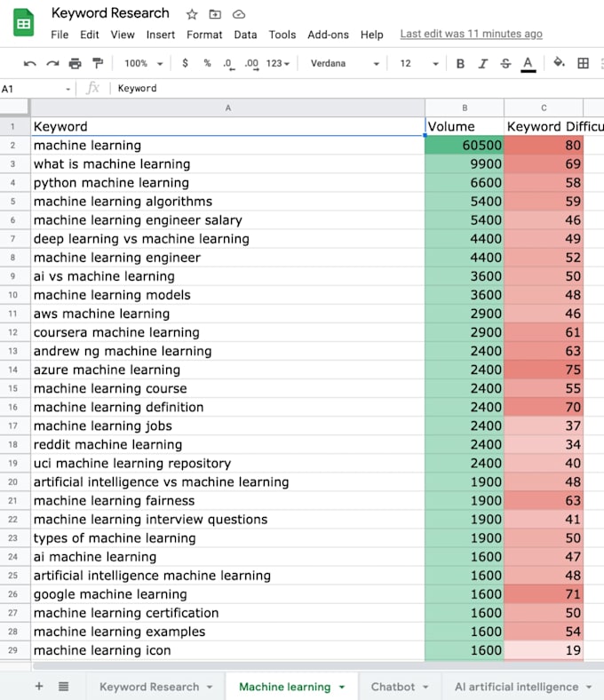Click the formula bar containing Keyword
Image resolution: width=604 pixels, height=700 pixels.
(x=357, y=89)
